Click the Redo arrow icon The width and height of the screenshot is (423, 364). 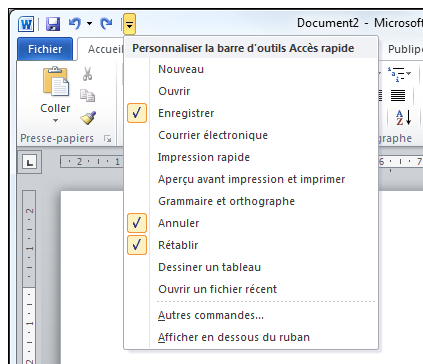pyautogui.click(x=106, y=24)
